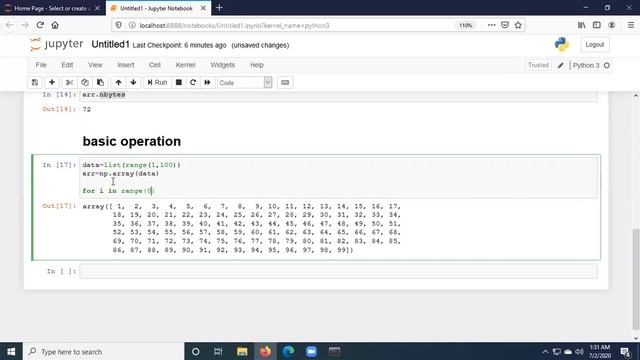Click the page vertical scrollbar
Viewport: 640px width, 360px height.
[636, 279]
